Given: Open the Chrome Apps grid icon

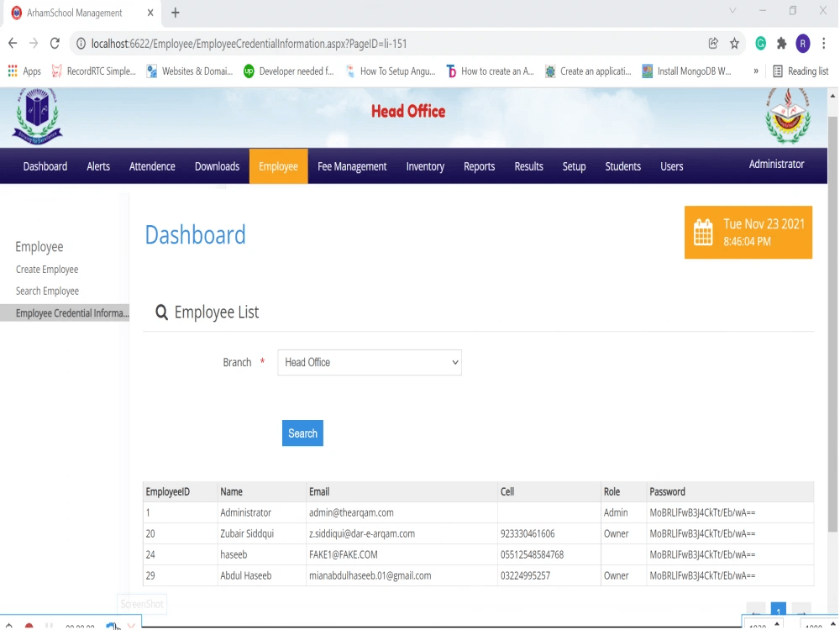Looking at the screenshot, I should (13, 71).
